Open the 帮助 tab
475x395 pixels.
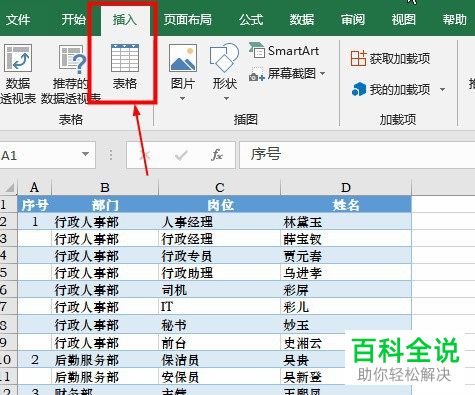(x=455, y=20)
